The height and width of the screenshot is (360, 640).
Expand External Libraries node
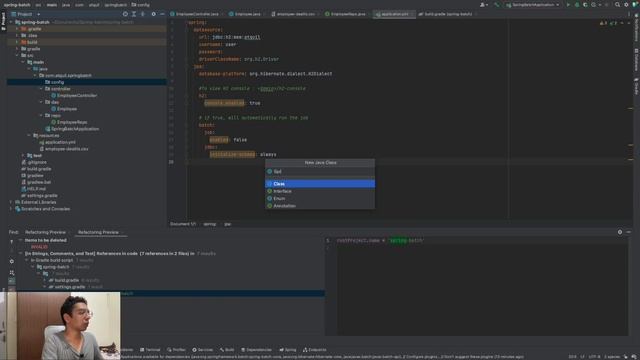(x=11, y=202)
